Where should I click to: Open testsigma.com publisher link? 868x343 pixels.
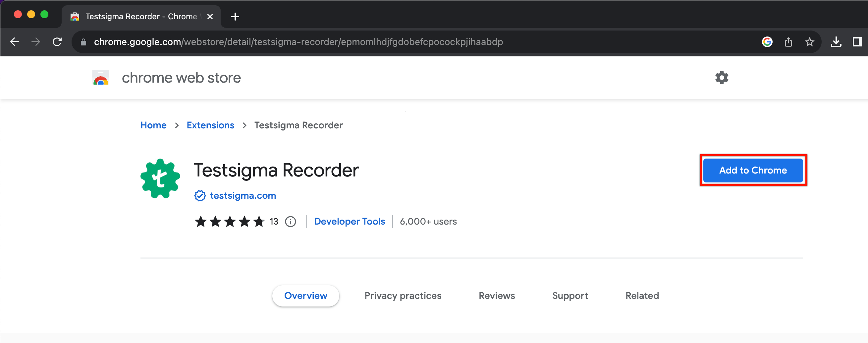243,196
